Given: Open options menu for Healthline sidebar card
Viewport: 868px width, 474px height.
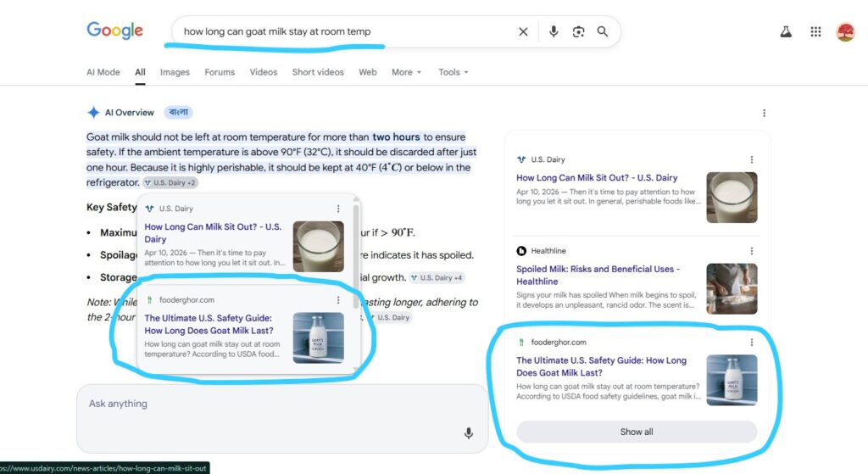Looking at the screenshot, I should (x=752, y=251).
